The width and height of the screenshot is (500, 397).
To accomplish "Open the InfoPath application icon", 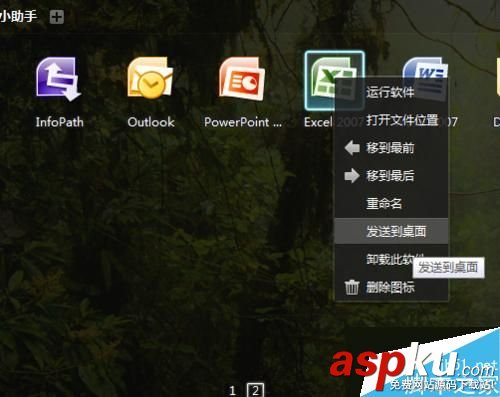I will pyautogui.click(x=58, y=79).
